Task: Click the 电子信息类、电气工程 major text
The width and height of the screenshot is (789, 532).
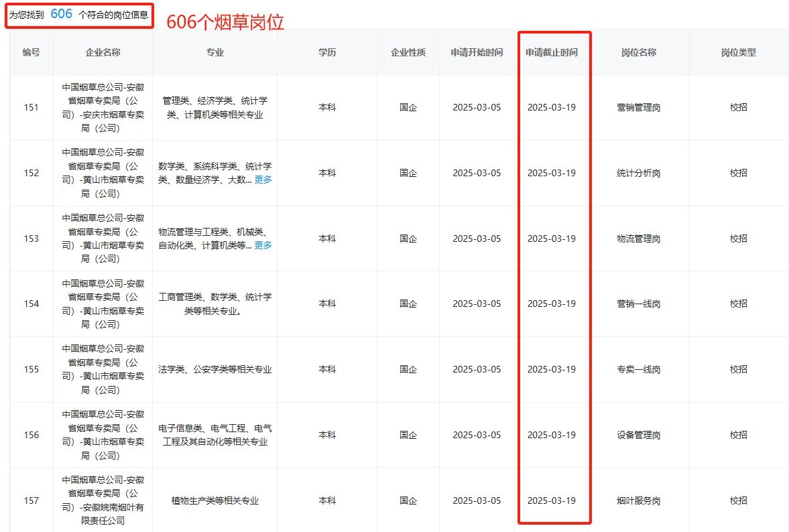Action: 215,435
